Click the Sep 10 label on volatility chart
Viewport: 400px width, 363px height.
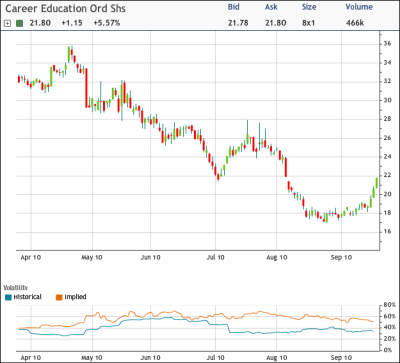pyautogui.click(x=341, y=358)
